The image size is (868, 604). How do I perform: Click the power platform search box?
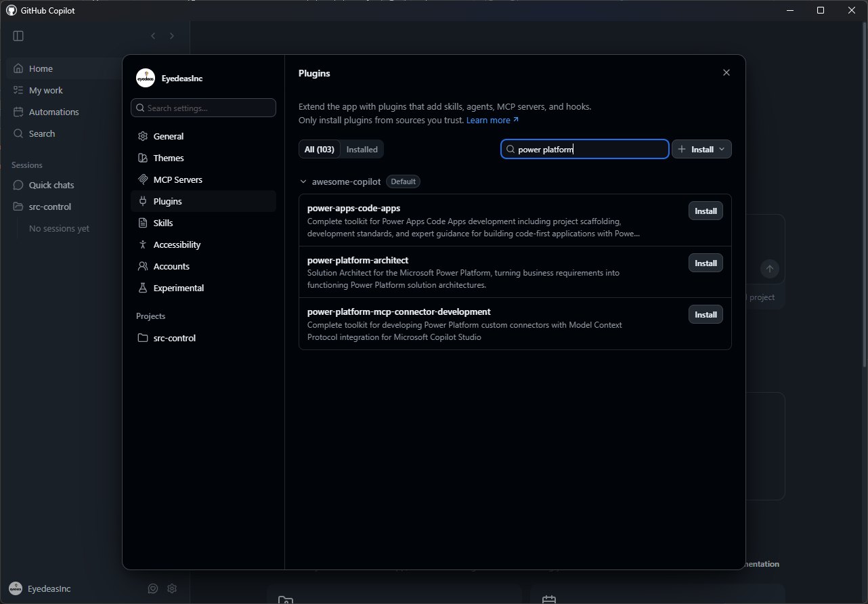(585, 149)
